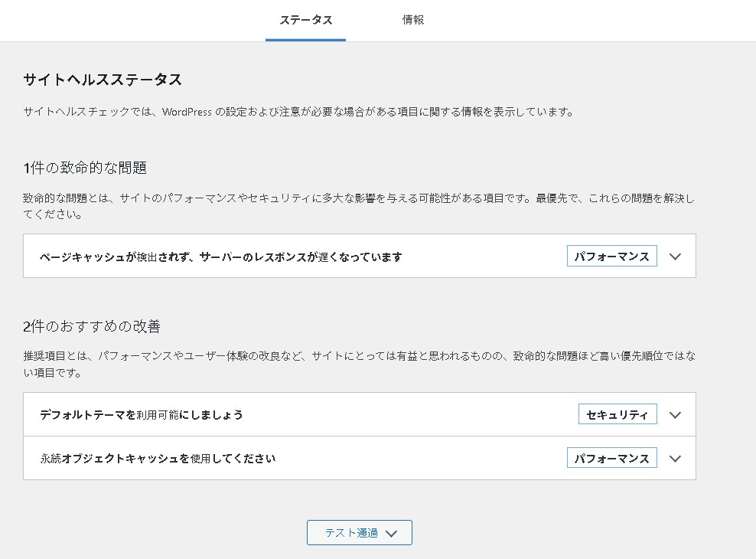Image resolution: width=756 pixels, height=559 pixels.
Task: Click the down arrow inside テスト通過 button
Action: (x=392, y=534)
